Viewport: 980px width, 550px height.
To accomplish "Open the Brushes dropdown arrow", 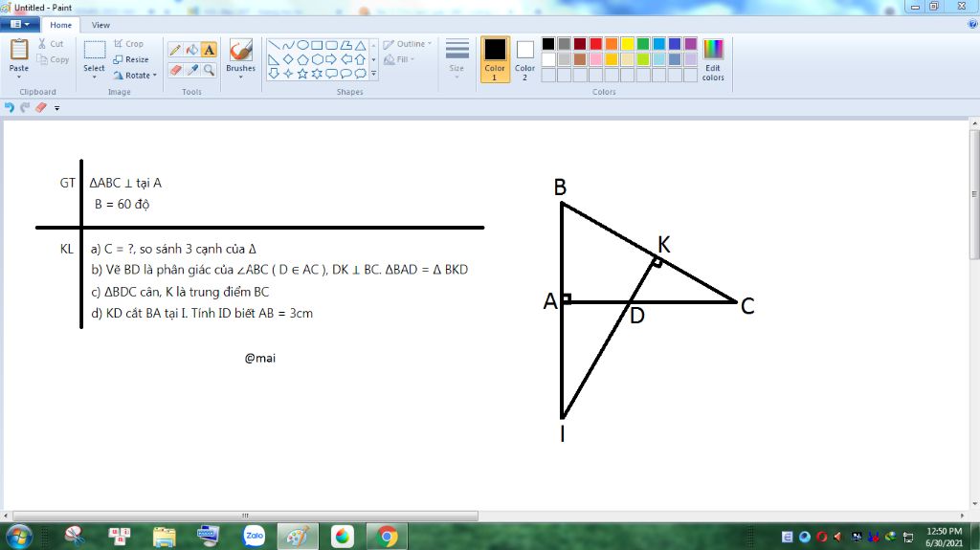I will tap(240, 77).
